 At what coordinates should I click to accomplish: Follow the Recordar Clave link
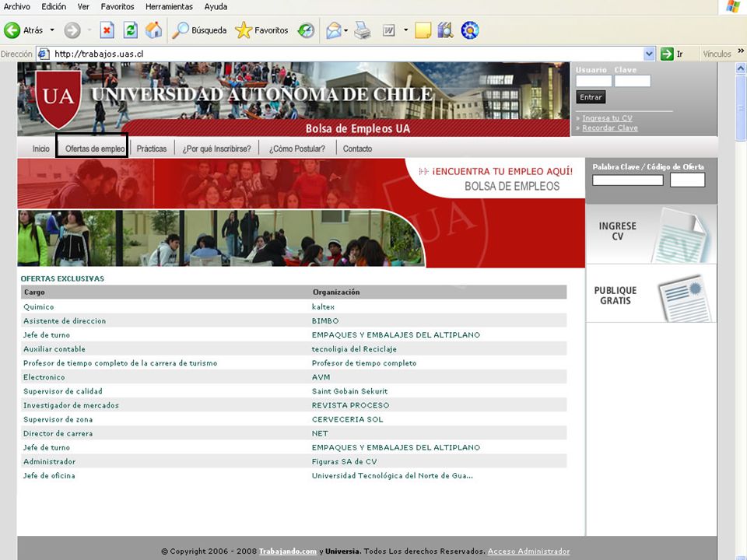click(610, 128)
